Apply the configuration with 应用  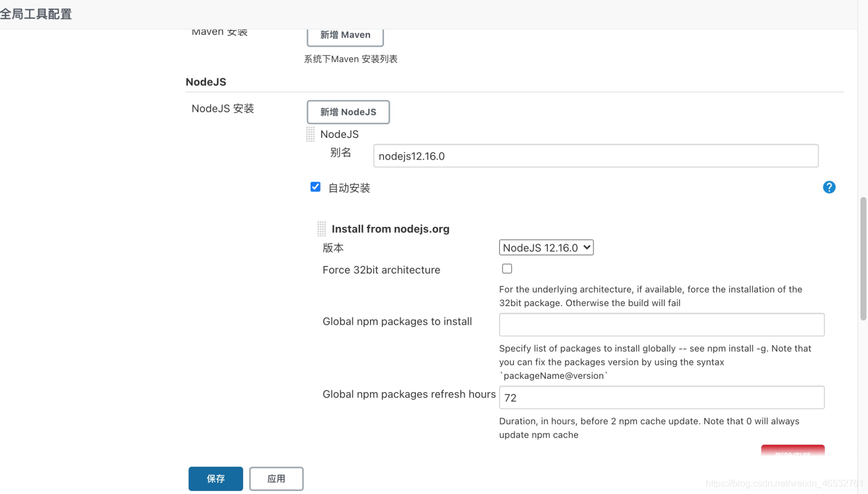[x=276, y=478]
